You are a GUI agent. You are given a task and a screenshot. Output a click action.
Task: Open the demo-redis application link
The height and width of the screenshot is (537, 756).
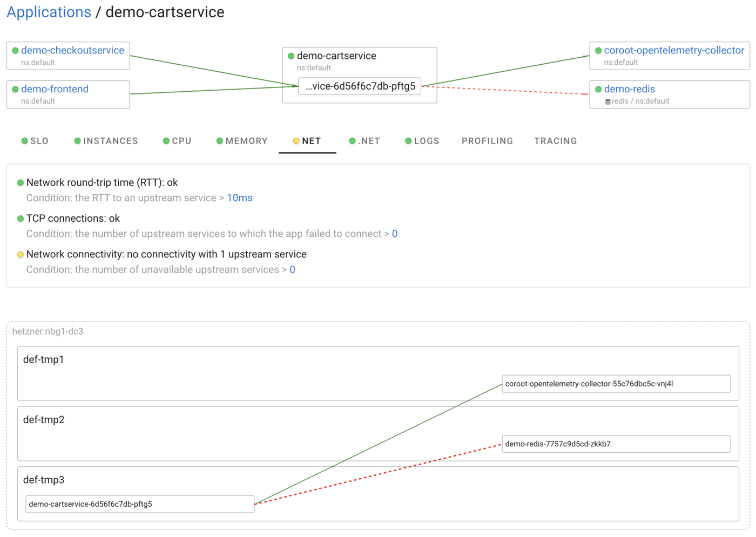(630, 89)
